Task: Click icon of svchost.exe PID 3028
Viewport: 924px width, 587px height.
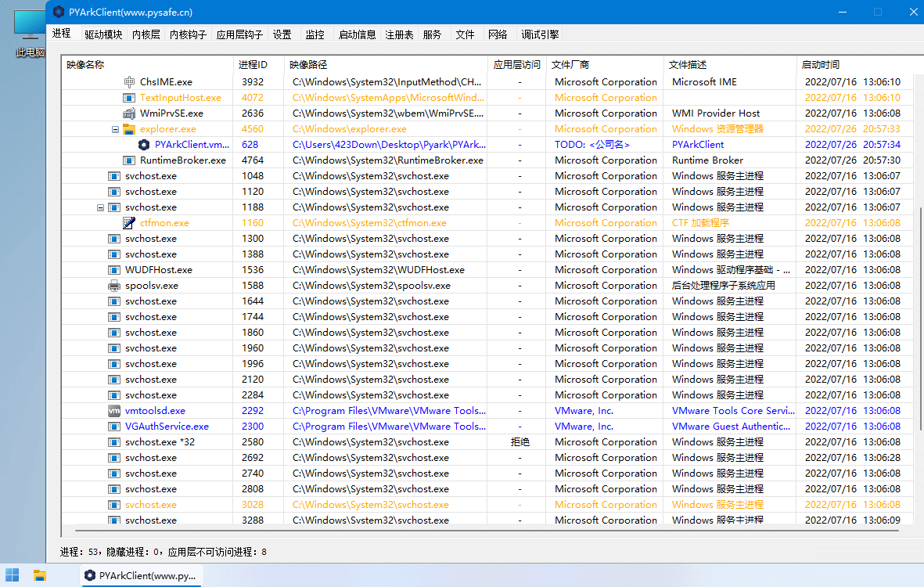Action: [x=114, y=505]
